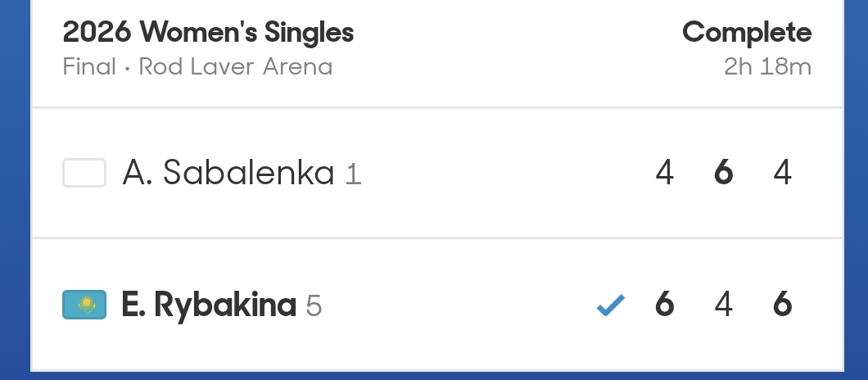Click the Complete match status label

746,33
